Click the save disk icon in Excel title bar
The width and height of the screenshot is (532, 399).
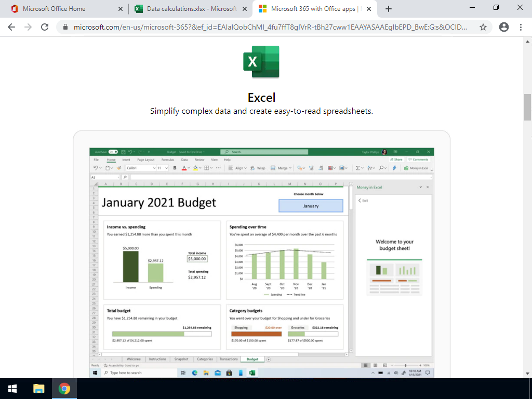(x=123, y=152)
